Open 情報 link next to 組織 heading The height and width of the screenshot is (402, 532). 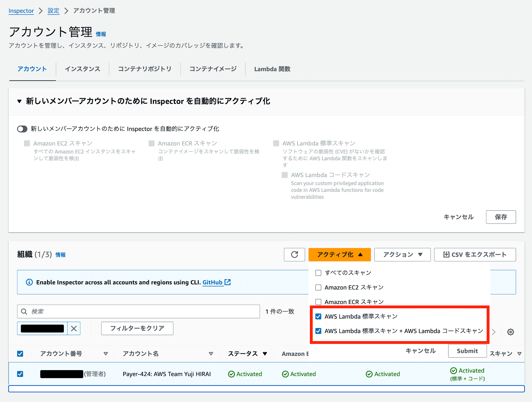point(60,255)
